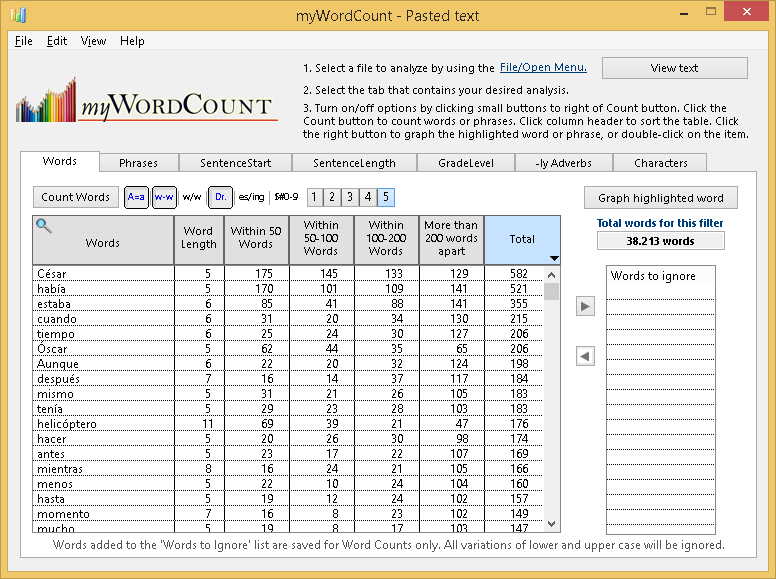
Task: Click the magnifier search icon in Words header
Action: 43,226
